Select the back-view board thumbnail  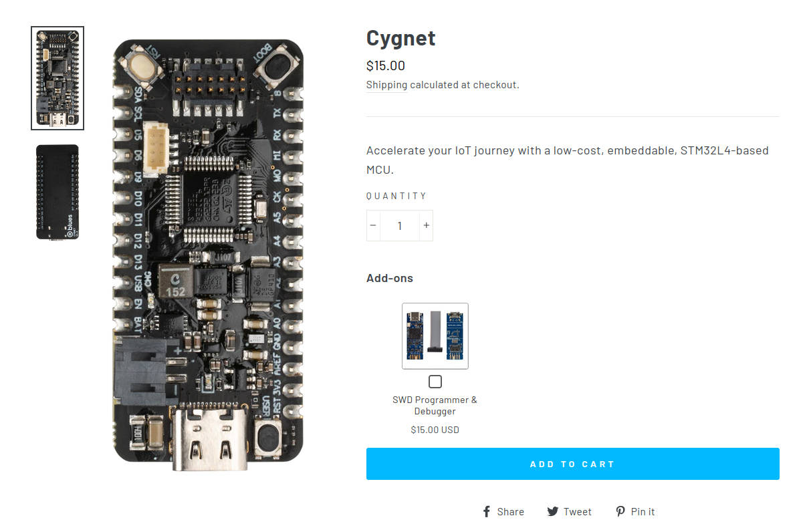coord(57,192)
